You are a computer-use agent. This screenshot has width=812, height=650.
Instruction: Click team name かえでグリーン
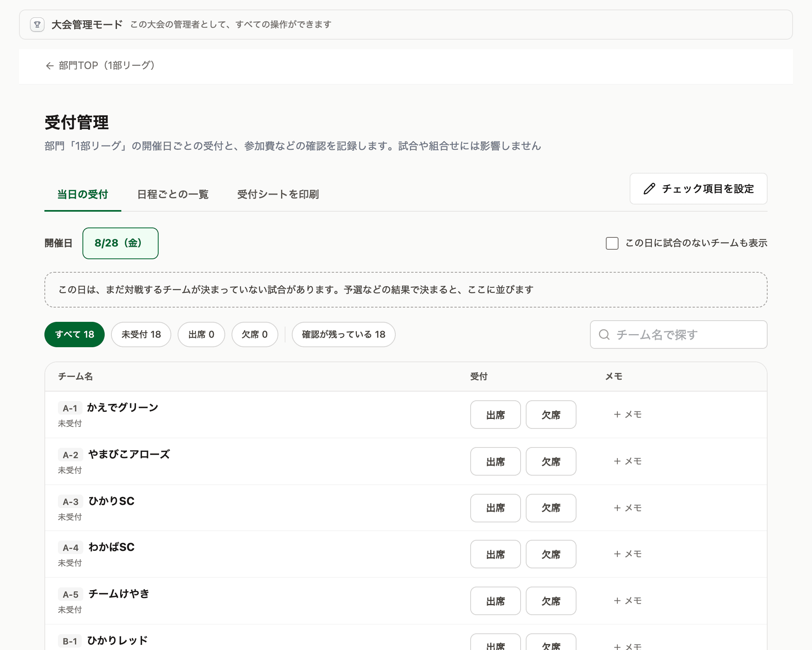click(x=123, y=407)
